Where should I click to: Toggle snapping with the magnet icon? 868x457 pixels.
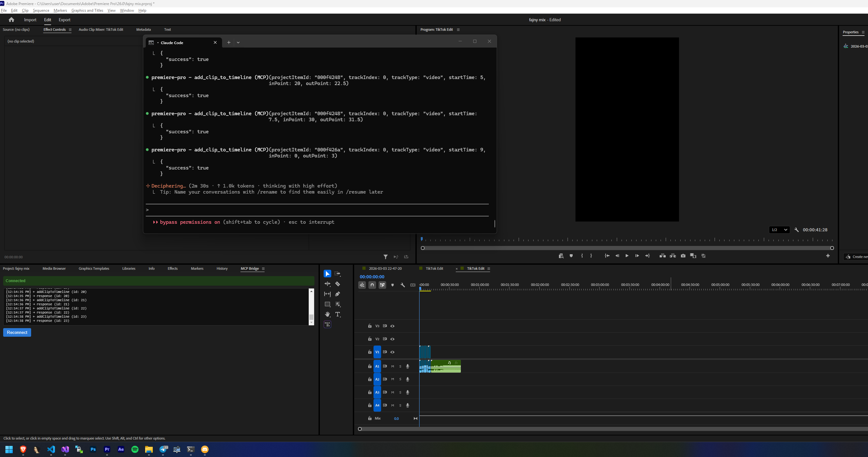pyautogui.click(x=372, y=285)
